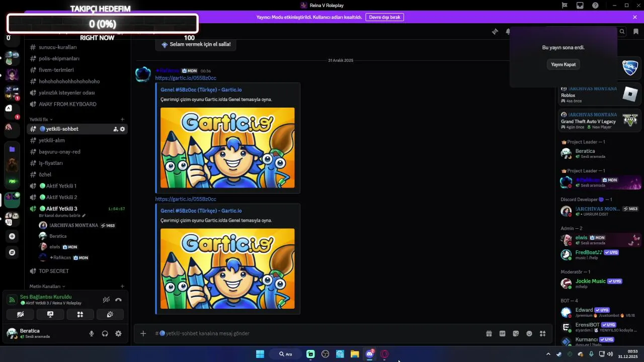
Task: Edit the yetkili-sohbet channel settings gear
Action: (122, 129)
